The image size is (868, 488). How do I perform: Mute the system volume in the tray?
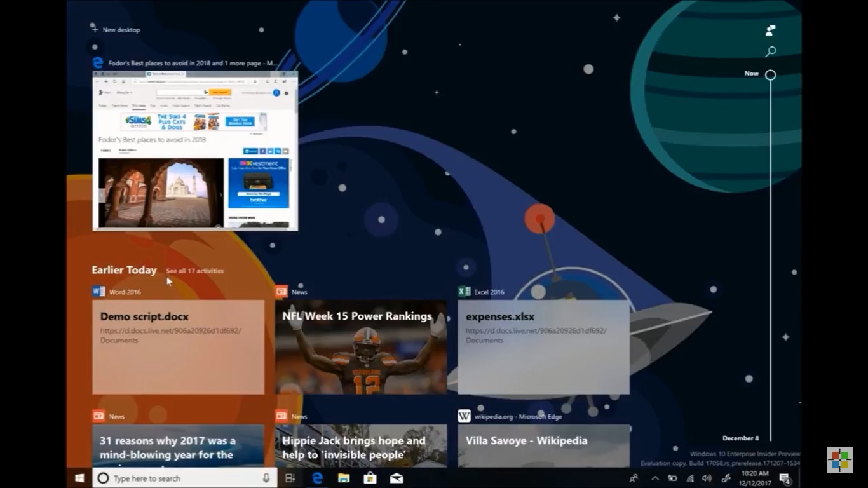click(x=706, y=478)
